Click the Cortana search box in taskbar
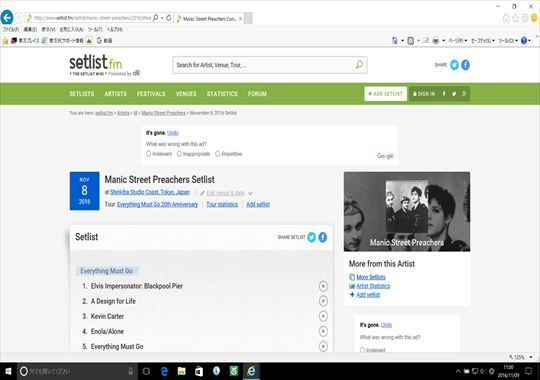The image size is (540, 380). [77, 371]
